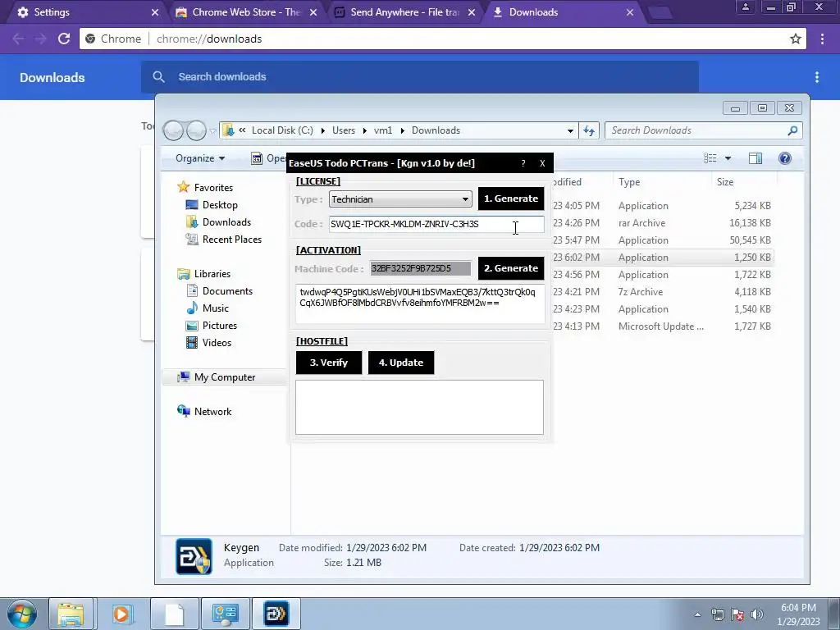Click the volume speaker tray icon

(x=757, y=614)
